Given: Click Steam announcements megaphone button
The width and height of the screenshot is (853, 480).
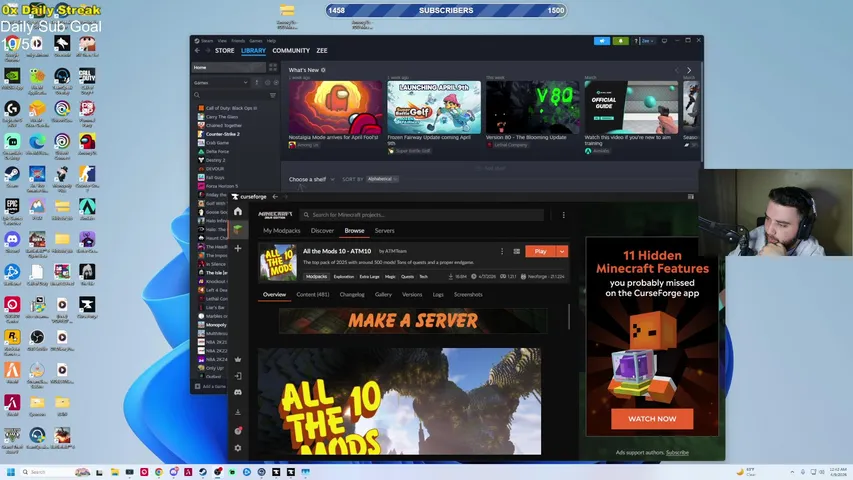Looking at the screenshot, I should [x=602, y=41].
